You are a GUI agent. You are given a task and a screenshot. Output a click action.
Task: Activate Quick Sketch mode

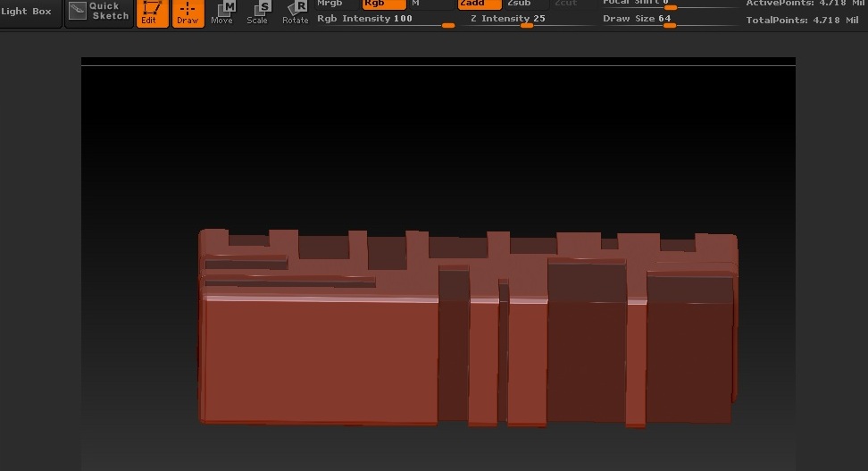(x=99, y=13)
